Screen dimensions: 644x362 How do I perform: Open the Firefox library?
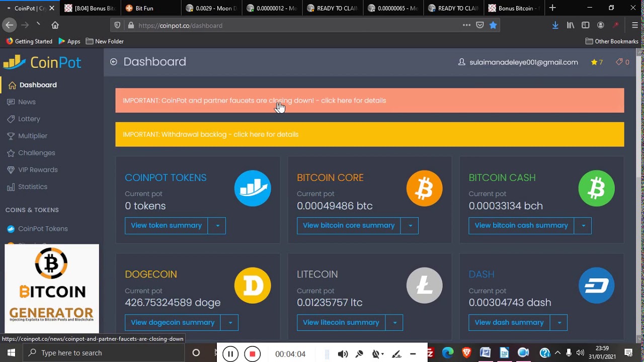pos(571,25)
